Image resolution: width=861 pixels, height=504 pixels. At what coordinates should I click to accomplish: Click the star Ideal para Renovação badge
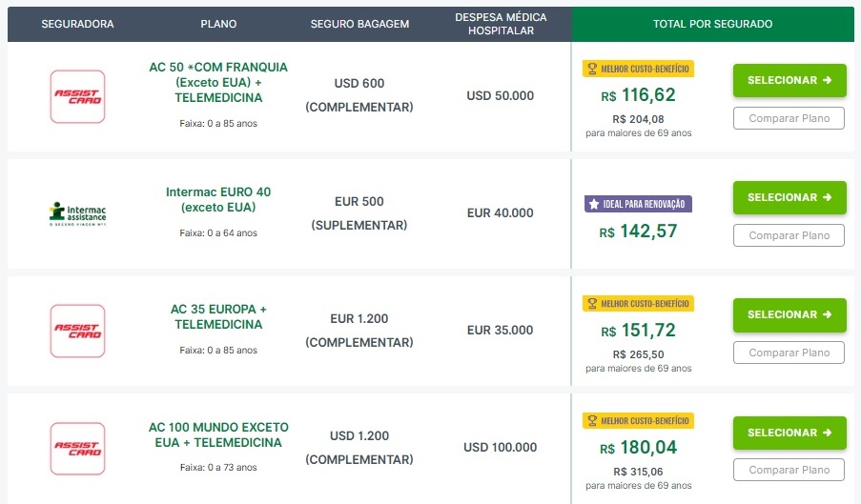coord(638,204)
